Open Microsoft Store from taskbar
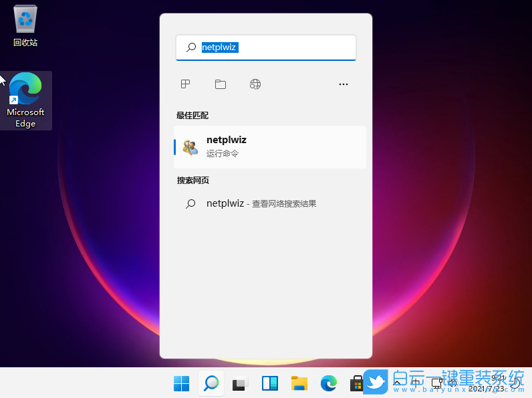 tap(357, 383)
